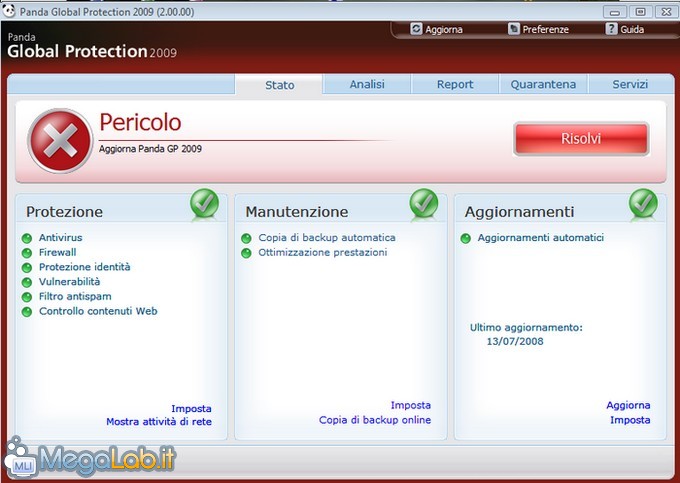This screenshot has width=680, height=483.
Task: Open the Report tab
Action: coord(455,85)
